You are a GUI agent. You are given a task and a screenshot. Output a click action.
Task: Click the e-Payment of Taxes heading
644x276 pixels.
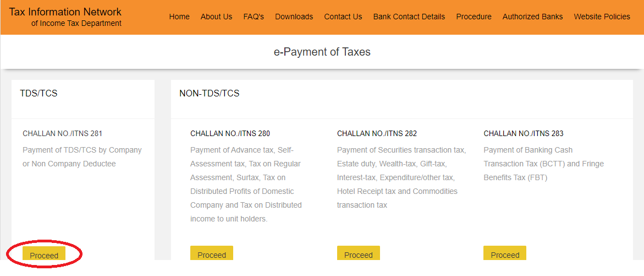322,52
